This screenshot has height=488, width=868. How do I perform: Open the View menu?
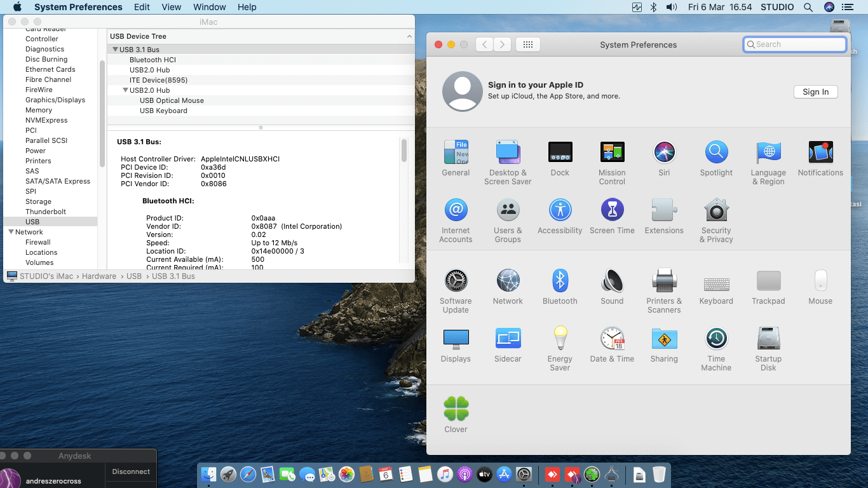[x=172, y=7]
